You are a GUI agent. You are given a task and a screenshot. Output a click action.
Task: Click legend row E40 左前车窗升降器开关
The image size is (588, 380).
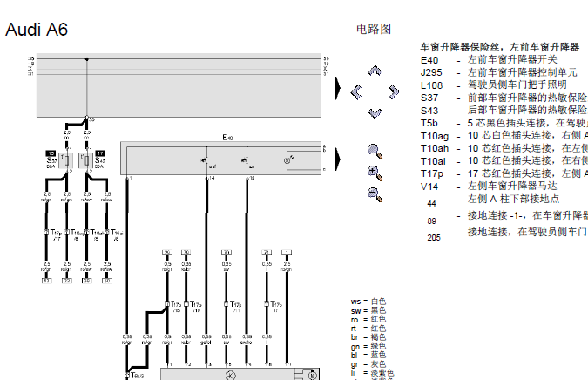[489, 60]
